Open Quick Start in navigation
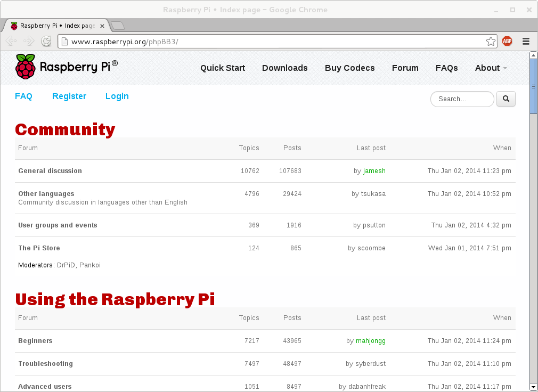 [223, 68]
